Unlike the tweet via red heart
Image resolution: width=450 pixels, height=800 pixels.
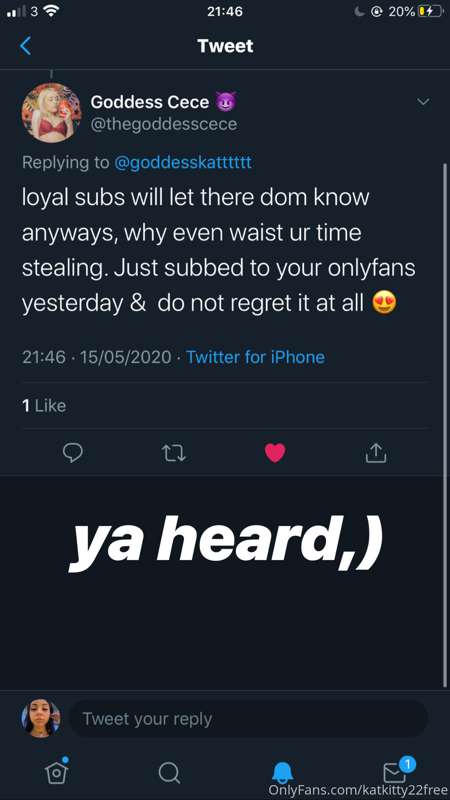point(275,453)
